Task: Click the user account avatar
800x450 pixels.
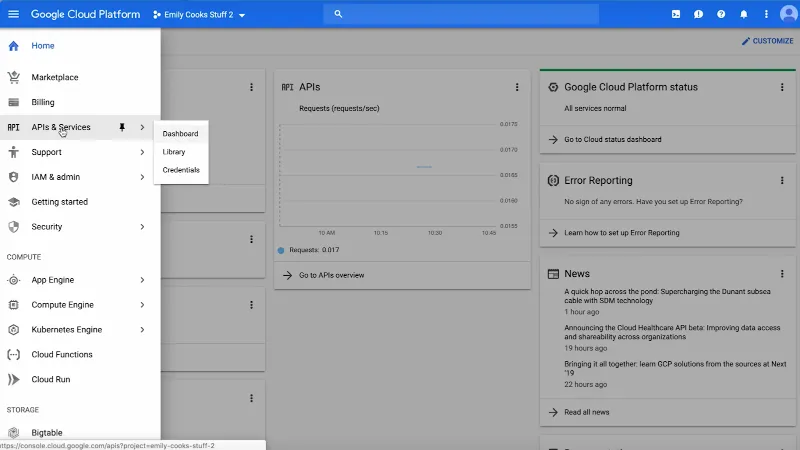Action: pos(788,14)
